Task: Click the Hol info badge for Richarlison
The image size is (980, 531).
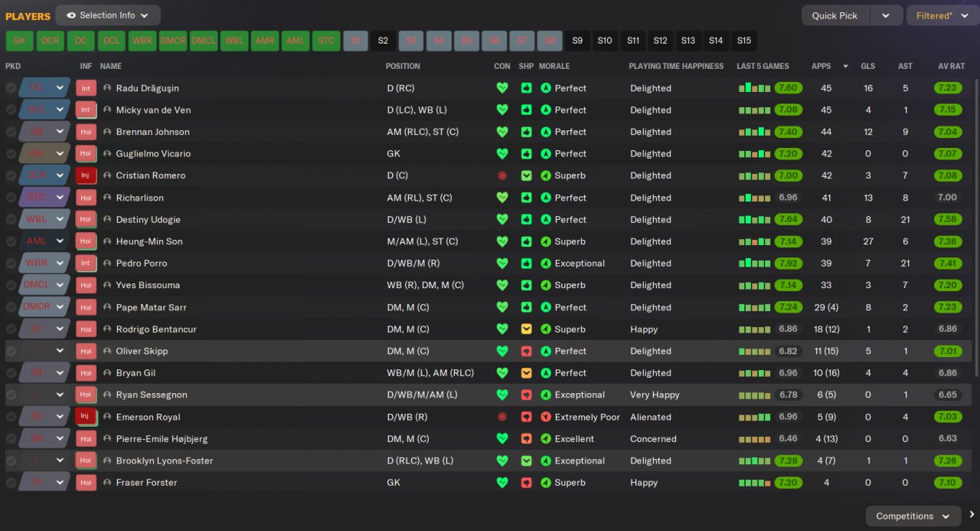Action: point(86,198)
